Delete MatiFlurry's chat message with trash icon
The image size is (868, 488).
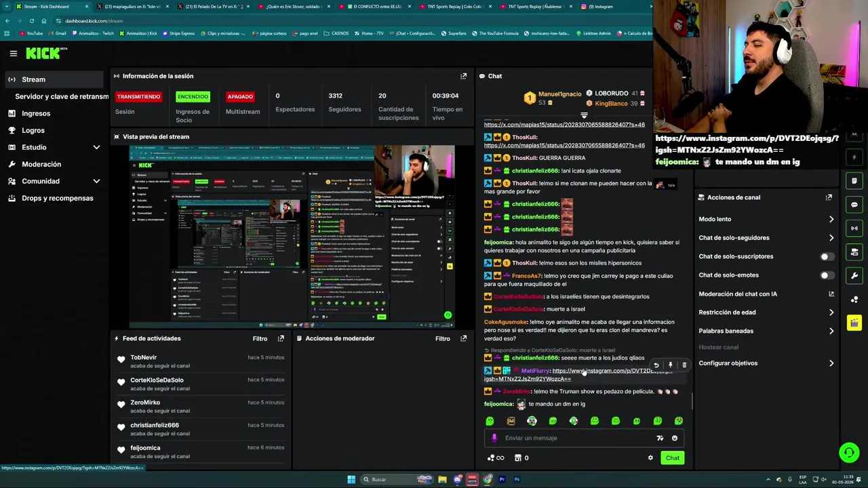coord(684,365)
